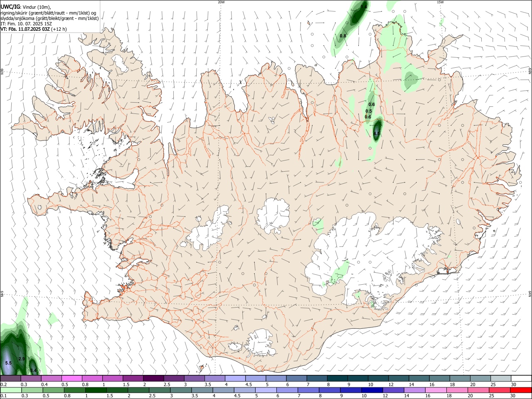Click the '3.5' label on the snow scale
The height and width of the screenshot is (399, 532).
click(x=207, y=384)
